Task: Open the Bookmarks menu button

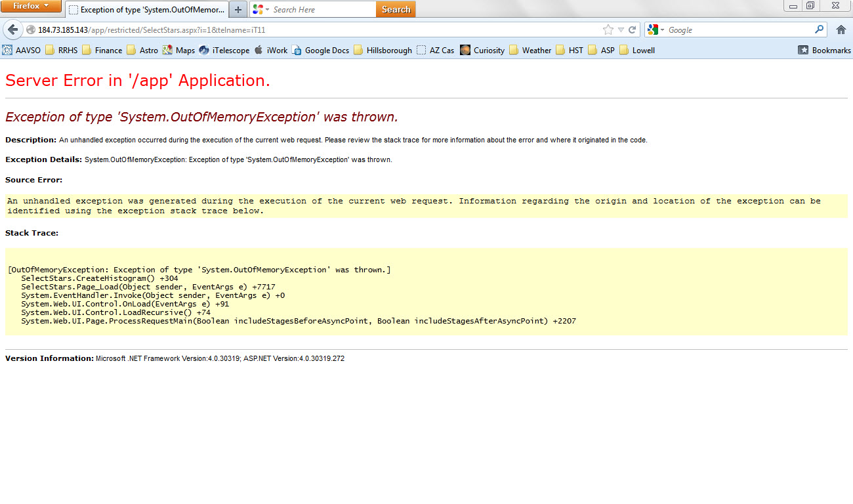Action: pyautogui.click(x=824, y=50)
